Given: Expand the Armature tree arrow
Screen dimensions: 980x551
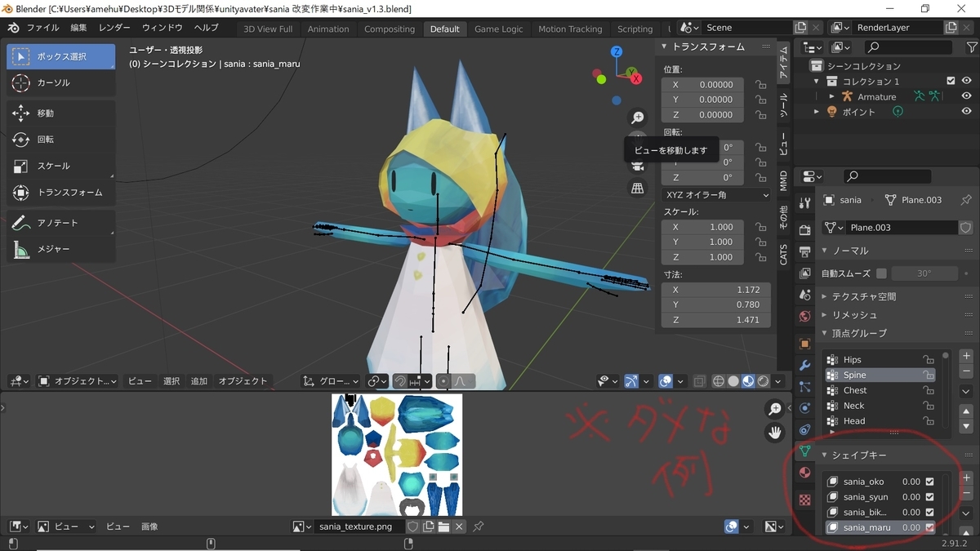Looking at the screenshot, I should tap(832, 96).
